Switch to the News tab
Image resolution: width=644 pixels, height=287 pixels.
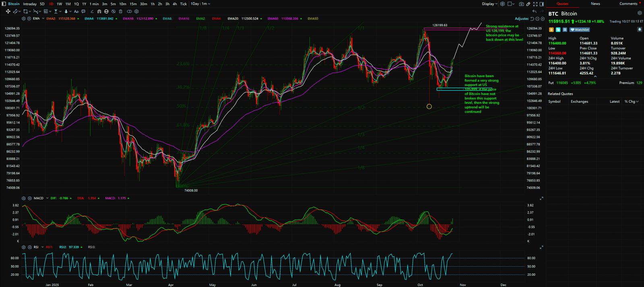coord(595,4)
